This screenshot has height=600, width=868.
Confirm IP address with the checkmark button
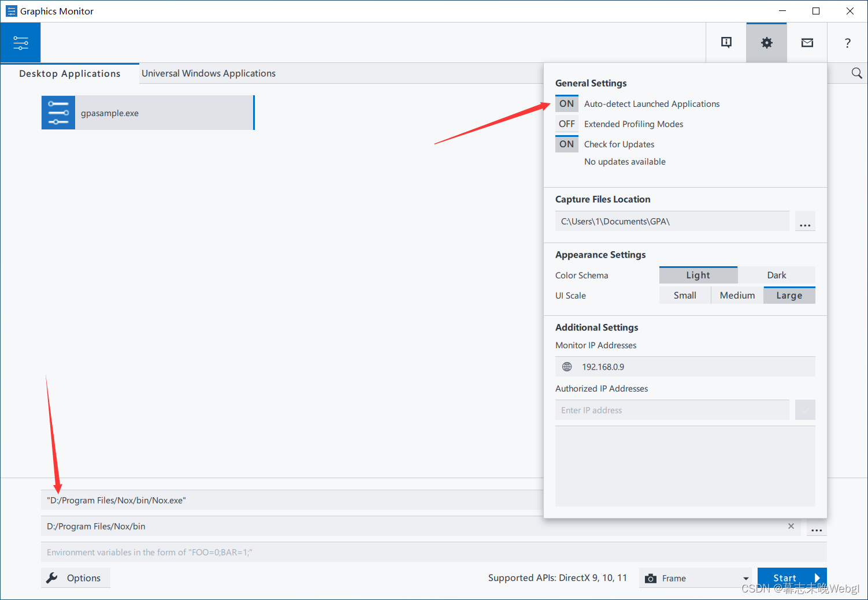(x=805, y=410)
